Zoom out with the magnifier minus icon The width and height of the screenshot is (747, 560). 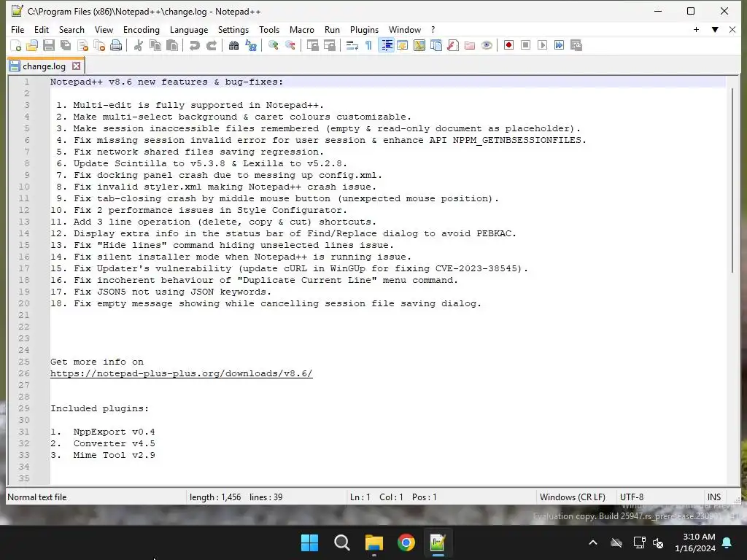click(290, 46)
